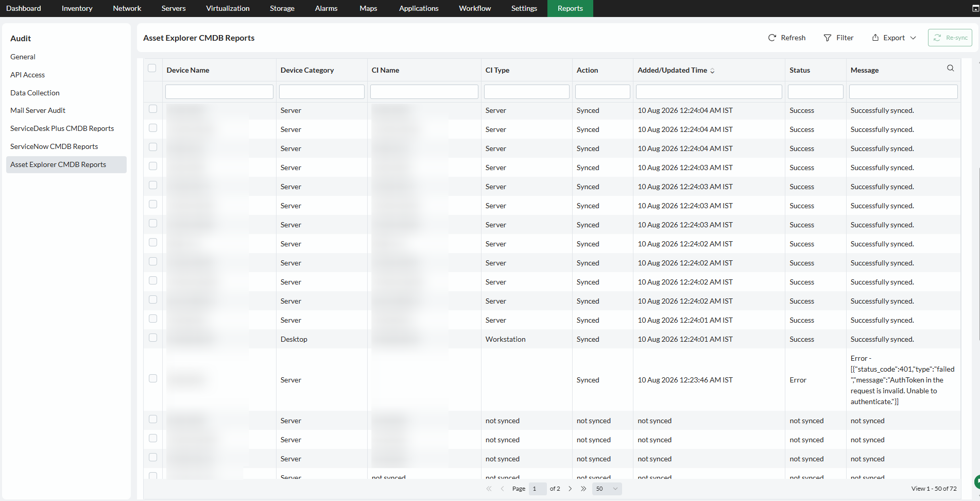The image size is (980, 501).
Task: Click the CI Type filter input
Action: (527, 92)
